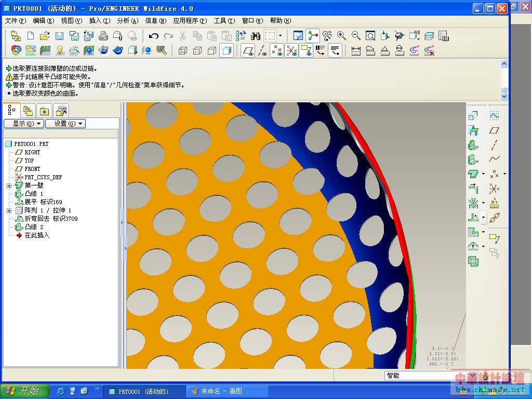Select the Conversion to sheet metal icon
Image resolution: width=532 pixels, height=399 pixels.
coord(473,130)
